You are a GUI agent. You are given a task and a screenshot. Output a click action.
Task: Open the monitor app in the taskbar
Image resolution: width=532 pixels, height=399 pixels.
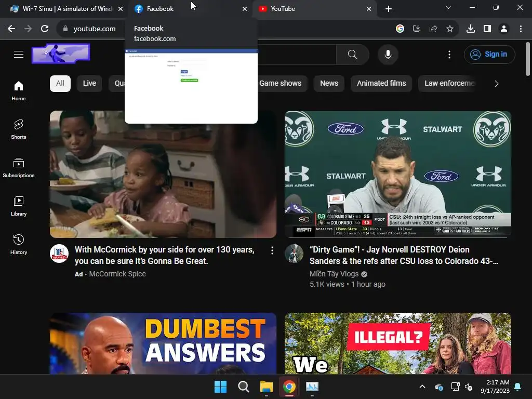coord(312,387)
